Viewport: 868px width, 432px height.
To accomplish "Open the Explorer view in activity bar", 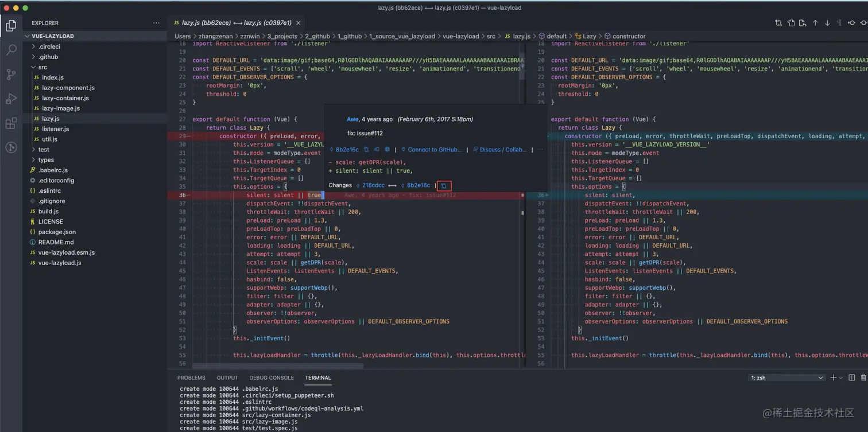I will click(11, 25).
